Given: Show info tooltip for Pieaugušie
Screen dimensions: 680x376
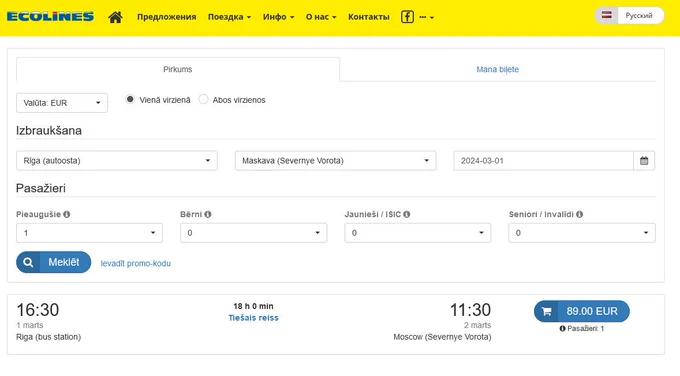Looking at the screenshot, I should click(x=66, y=214).
